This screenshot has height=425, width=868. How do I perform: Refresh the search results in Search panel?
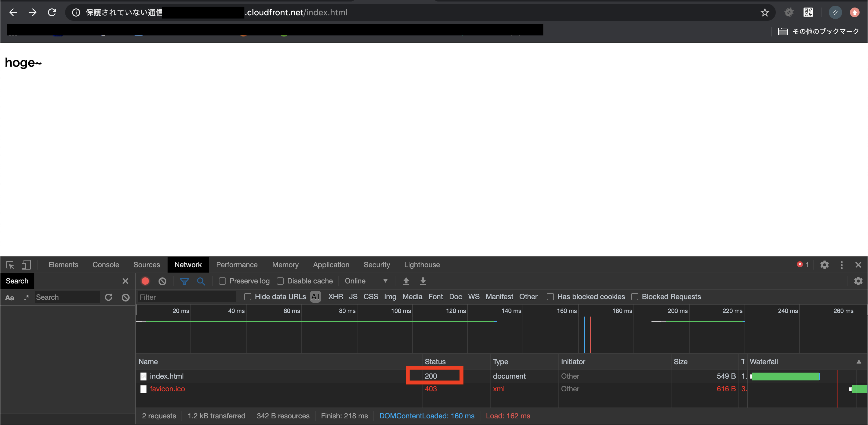click(108, 297)
